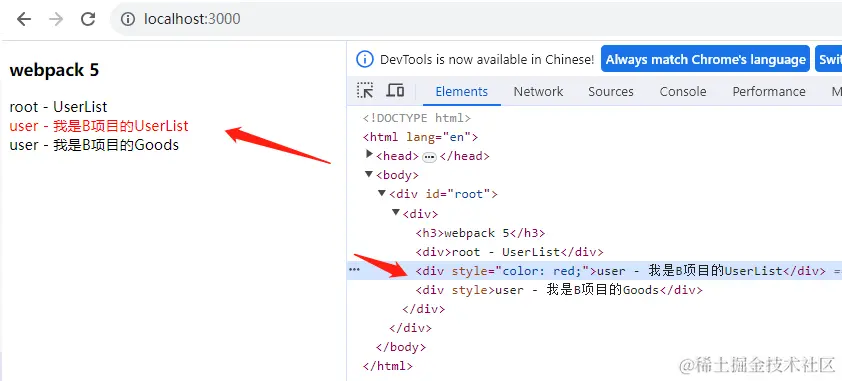The height and width of the screenshot is (381, 842).
Task: Focus the localhost:3000 address bar
Action: pyautogui.click(x=476, y=19)
